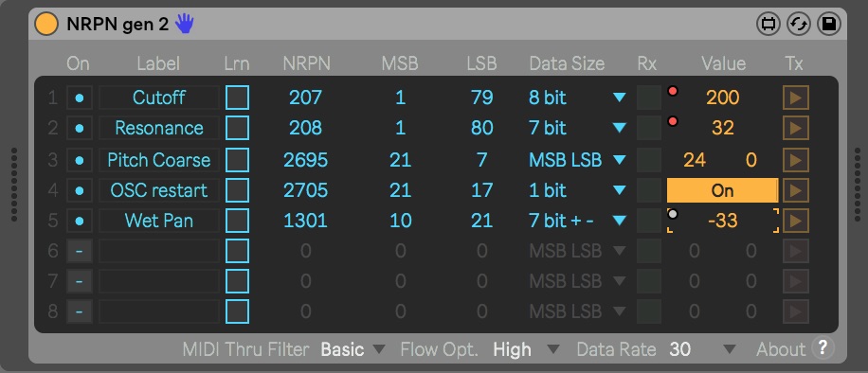Toggle the OSC restart On value button
Screen dimensions: 868x373
coord(722,190)
